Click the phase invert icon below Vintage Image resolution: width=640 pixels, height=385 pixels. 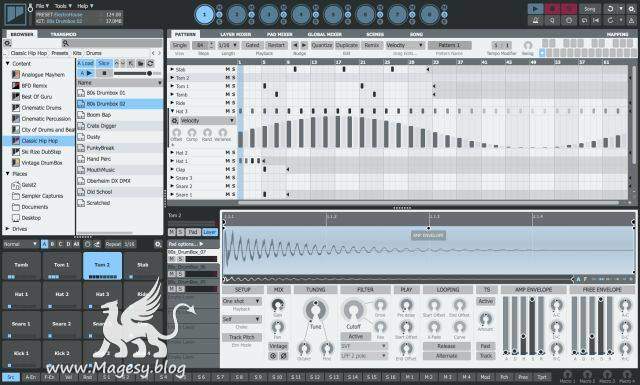click(x=283, y=356)
